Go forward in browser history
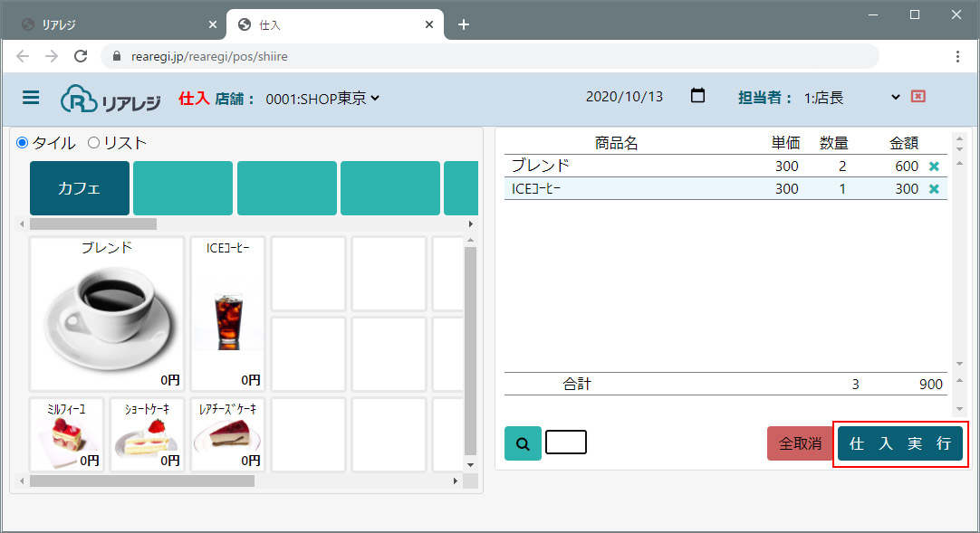This screenshot has width=980, height=533. 52,56
